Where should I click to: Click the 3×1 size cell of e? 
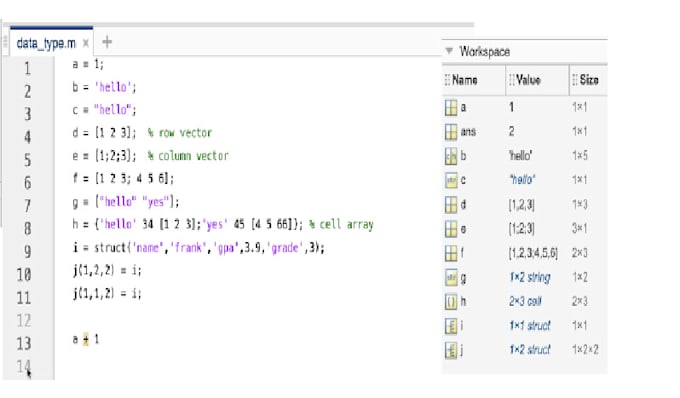580,228
